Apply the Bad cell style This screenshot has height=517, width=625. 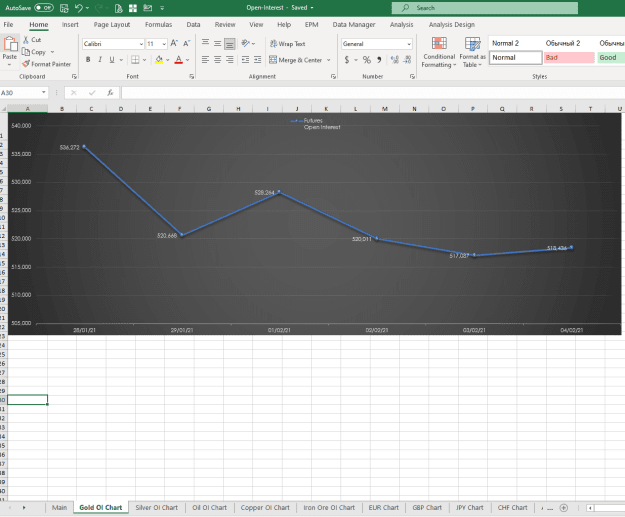tap(569, 58)
